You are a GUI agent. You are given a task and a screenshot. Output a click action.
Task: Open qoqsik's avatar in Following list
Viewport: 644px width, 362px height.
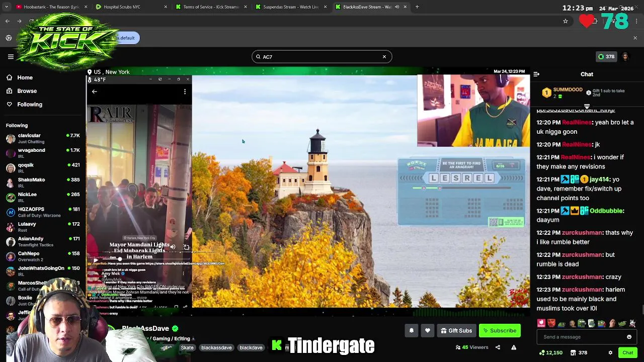[11, 168]
